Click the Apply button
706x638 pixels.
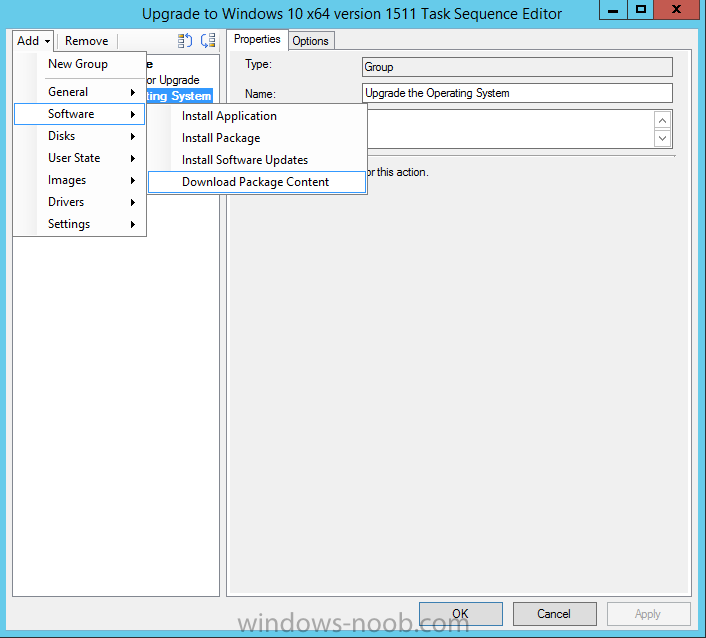tap(648, 614)
